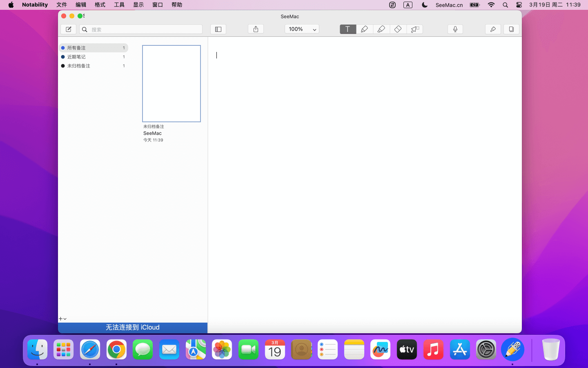Open Reminders from the Dock

(x=327, y=350)
